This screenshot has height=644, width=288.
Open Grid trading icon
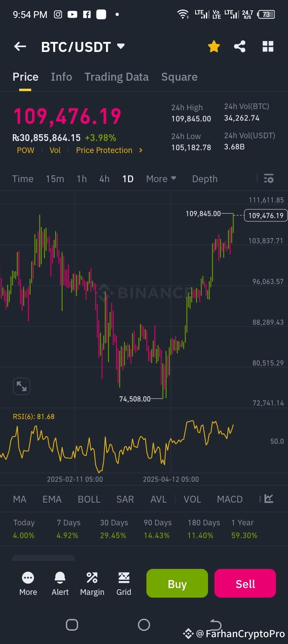click(x=124, y=584)
